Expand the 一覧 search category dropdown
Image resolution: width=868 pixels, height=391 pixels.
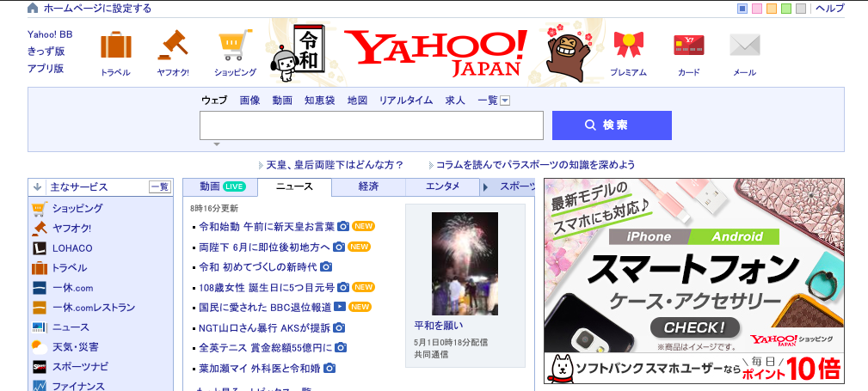point(505,101)
